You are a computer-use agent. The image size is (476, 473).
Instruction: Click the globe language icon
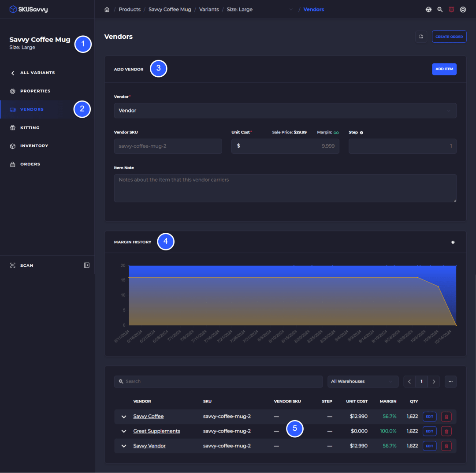click(x=428, y=9)
